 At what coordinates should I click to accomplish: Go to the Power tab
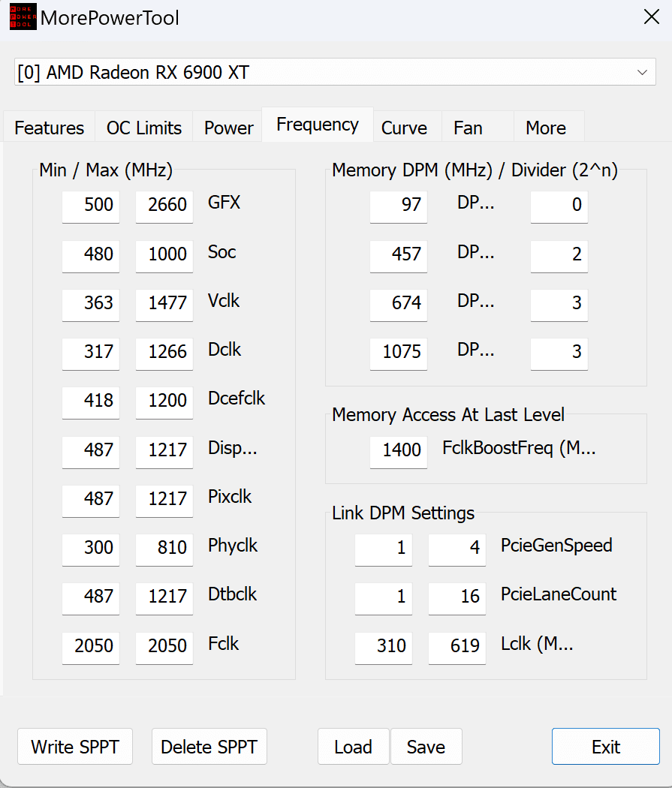pos(228,128)
